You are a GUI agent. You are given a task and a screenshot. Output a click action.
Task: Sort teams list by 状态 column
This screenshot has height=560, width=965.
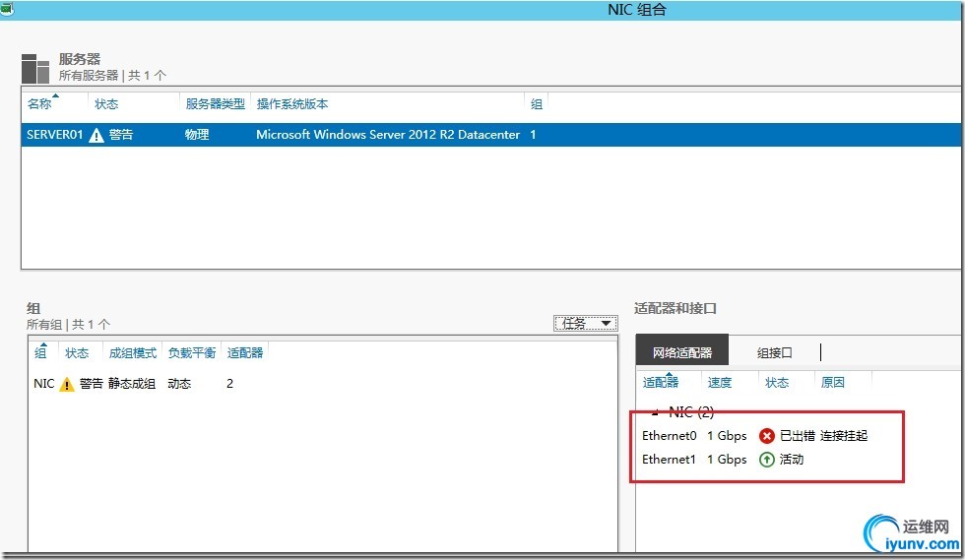77,352
